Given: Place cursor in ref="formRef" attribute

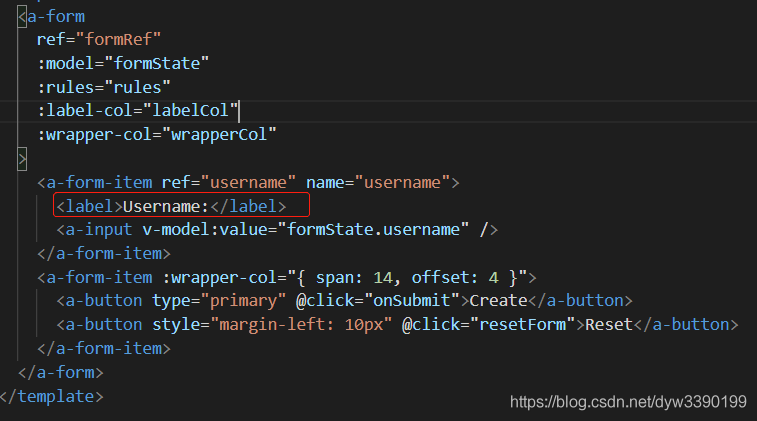Looking at the screenshot, I should click(98, 39).
